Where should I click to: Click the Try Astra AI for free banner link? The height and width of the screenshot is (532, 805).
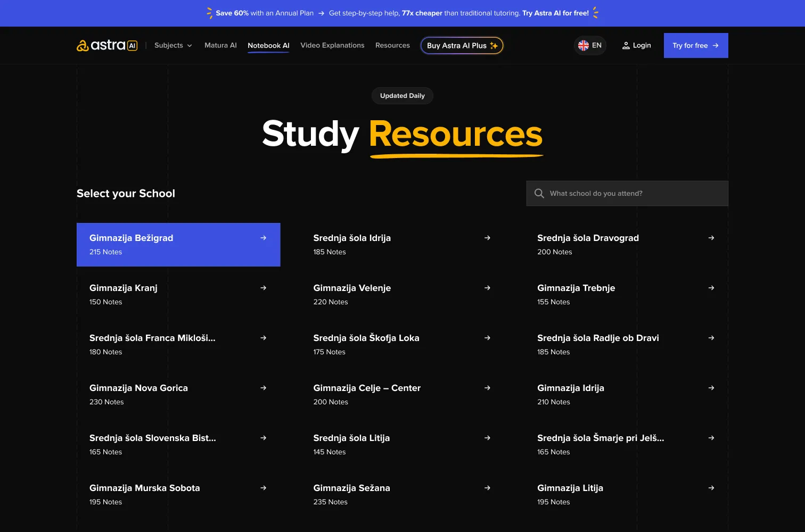point(555,13)
